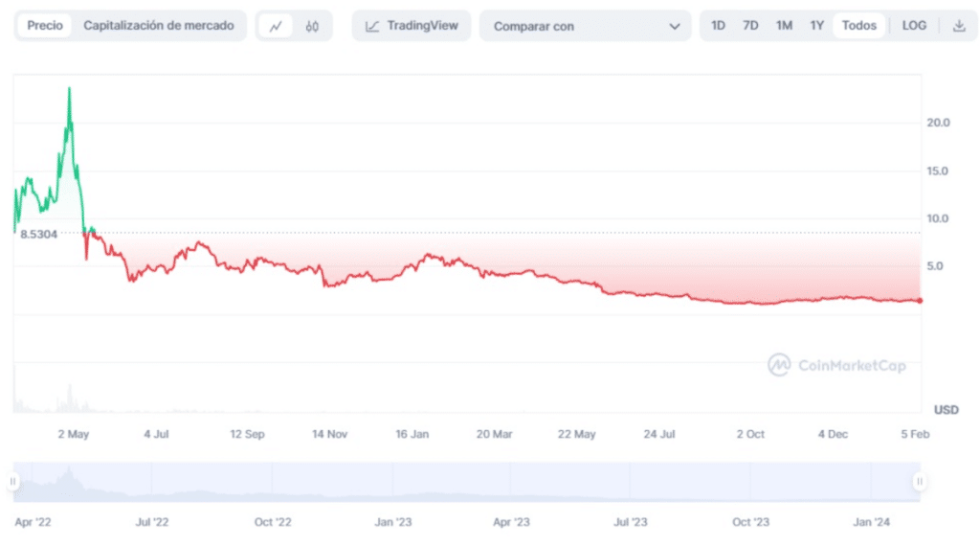Viewport: 980px width, 546px height.
Task: Click the 24 Jul date label
Action: [x=659, y=434]
